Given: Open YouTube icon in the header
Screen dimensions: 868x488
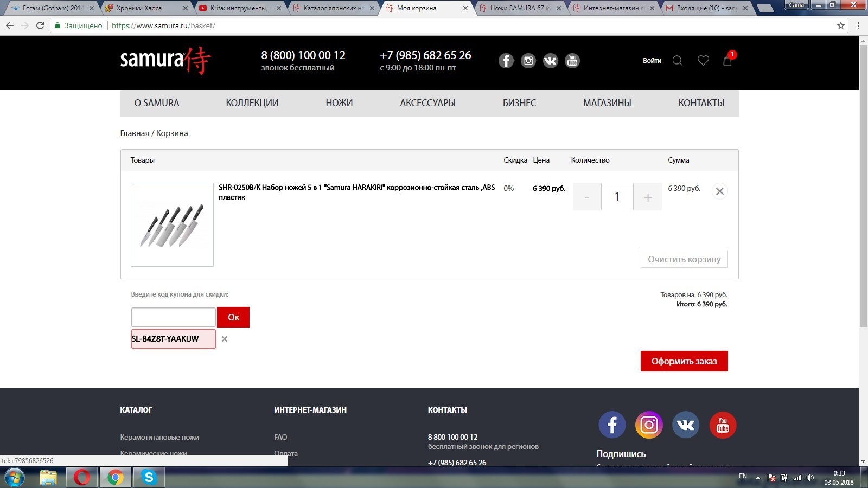Looking at the screenshot, I should tap(572, 61).
